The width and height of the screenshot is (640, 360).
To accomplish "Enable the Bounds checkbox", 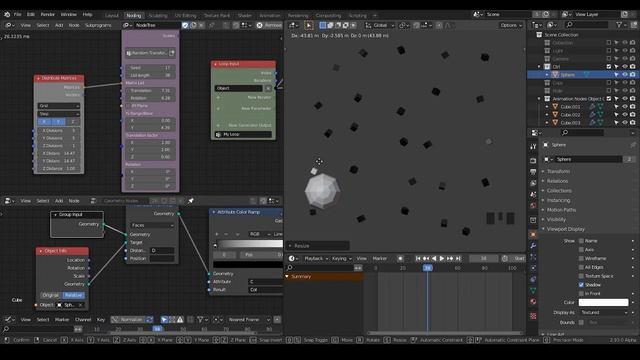I will 581,322.
